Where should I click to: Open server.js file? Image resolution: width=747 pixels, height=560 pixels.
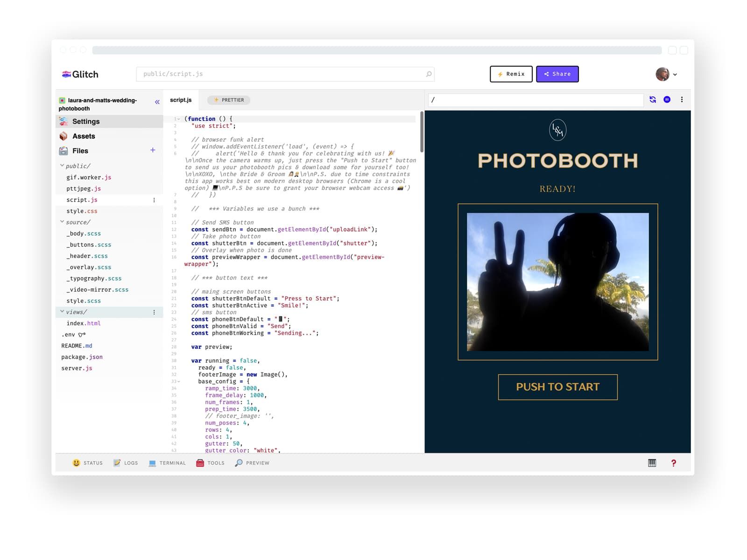77,368
